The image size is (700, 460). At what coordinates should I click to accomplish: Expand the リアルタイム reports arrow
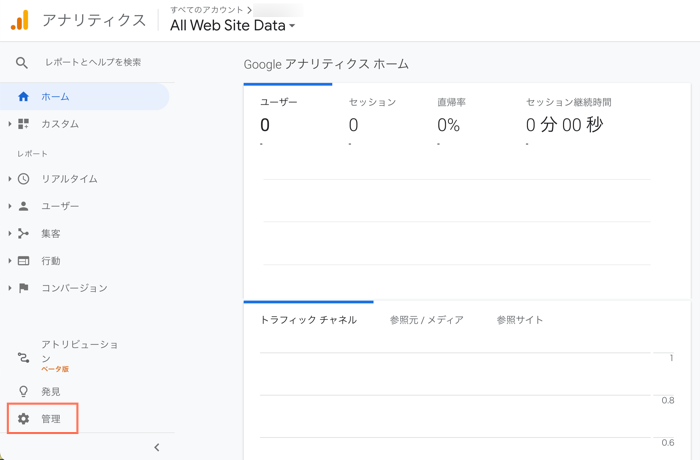[x=9, y=179]
